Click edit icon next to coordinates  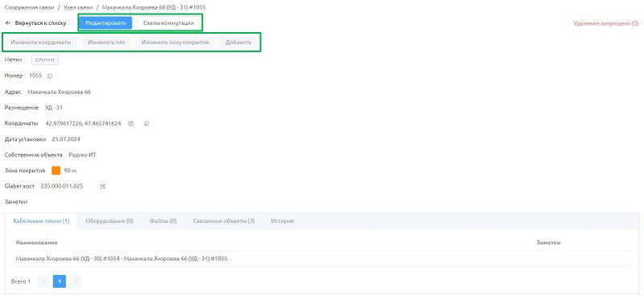click(x=130, y=123)
